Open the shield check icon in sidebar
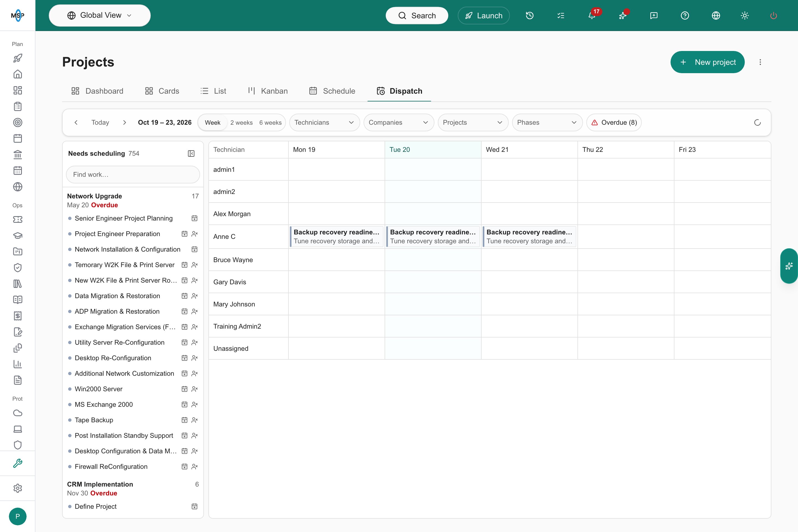 click(x=18, y=268)
